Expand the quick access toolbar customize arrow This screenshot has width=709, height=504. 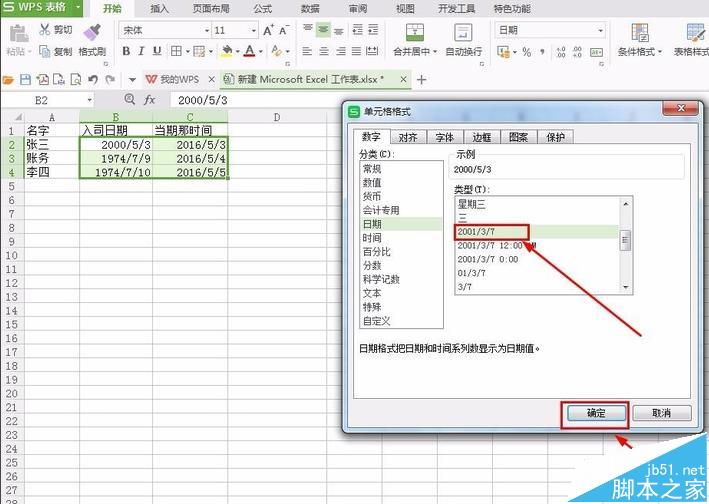[x=132, y=80]
